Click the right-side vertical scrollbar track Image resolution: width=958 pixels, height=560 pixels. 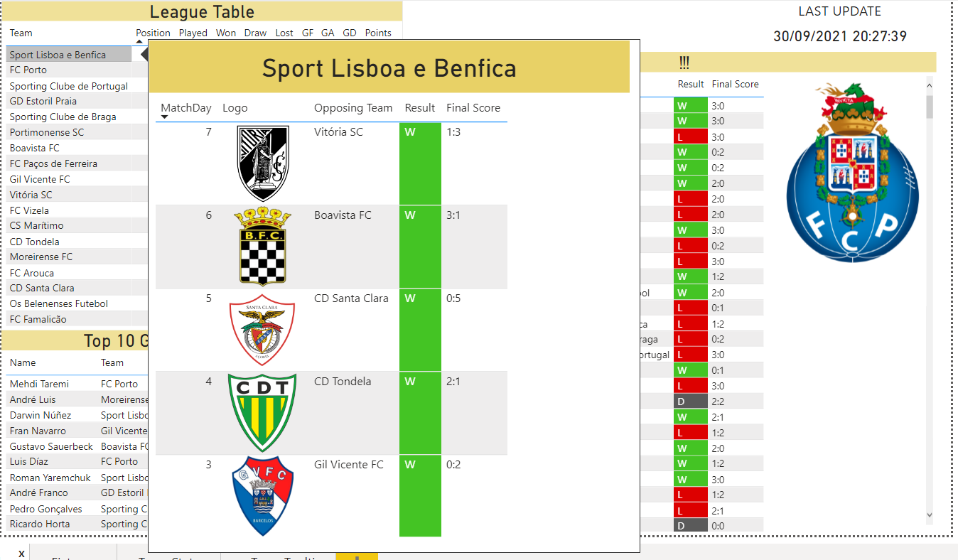pyautogui.click(x=928, y=298)
